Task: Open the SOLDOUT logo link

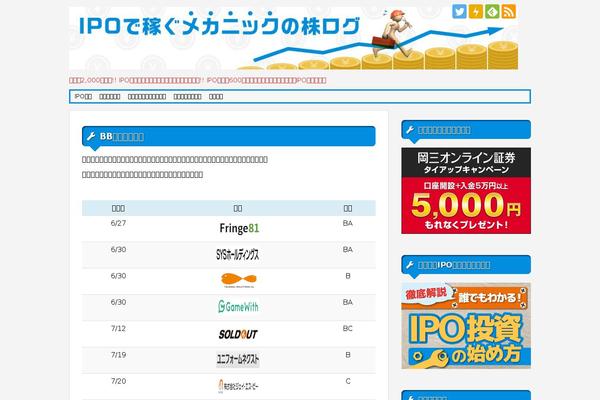Action: [238, 334]
